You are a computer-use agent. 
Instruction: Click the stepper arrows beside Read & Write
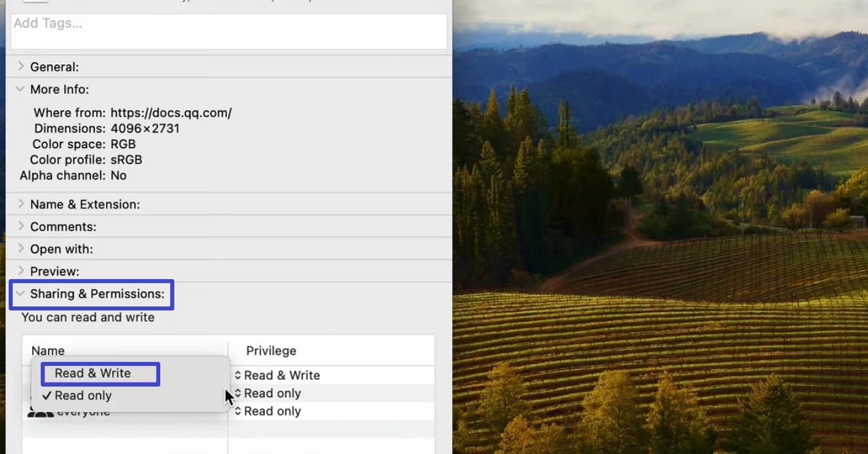[x=238, y=375]
